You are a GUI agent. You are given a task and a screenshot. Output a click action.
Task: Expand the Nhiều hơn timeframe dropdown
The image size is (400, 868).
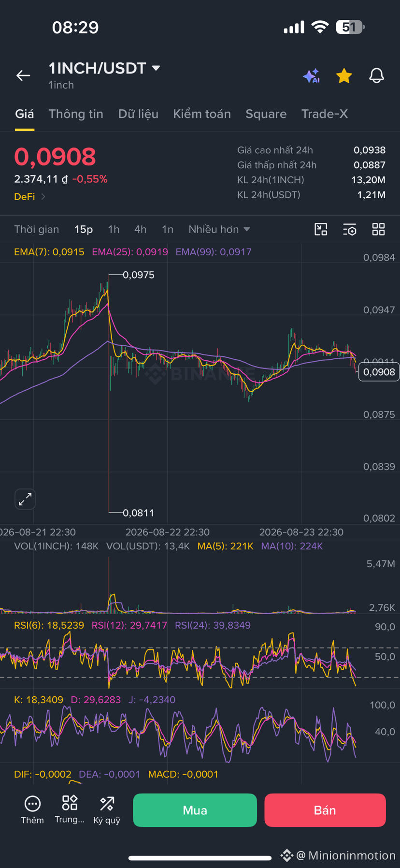(219, 229)
